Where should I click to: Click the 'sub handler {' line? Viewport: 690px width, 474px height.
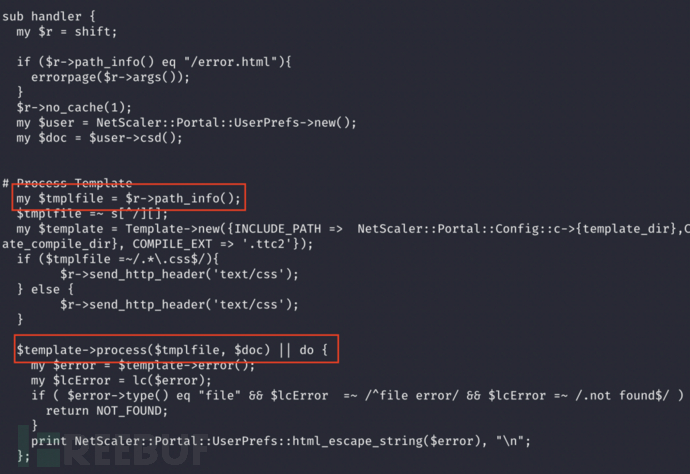point(48,17)
